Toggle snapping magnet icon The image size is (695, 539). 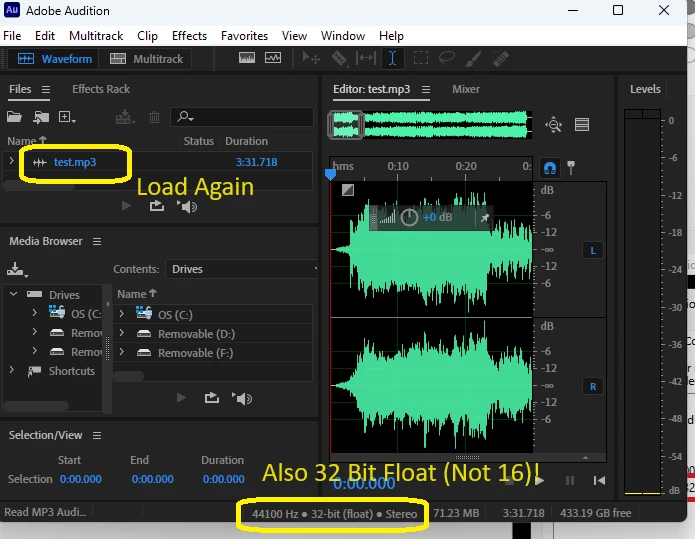[x=550, y=168]
